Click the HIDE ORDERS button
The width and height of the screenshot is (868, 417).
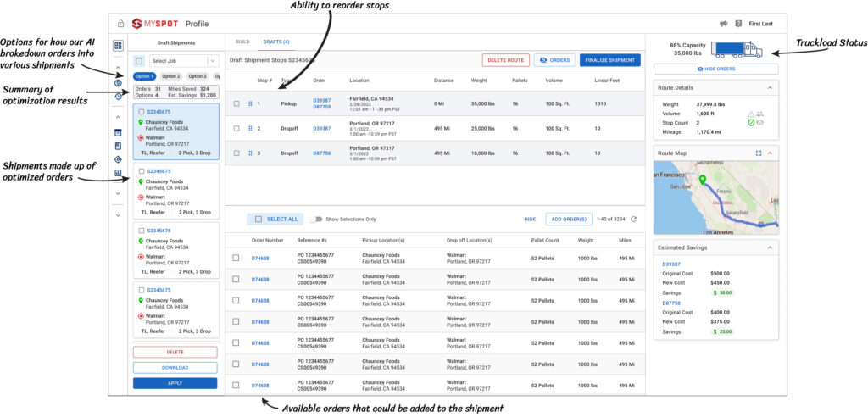click(x=715, y=69)
